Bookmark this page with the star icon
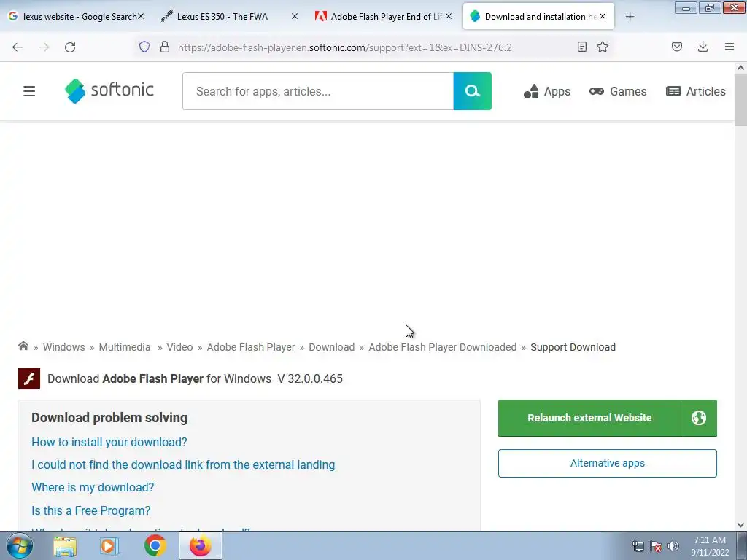Image resolution: width=747 pixels, height=560 pixels. coord(603,47)
